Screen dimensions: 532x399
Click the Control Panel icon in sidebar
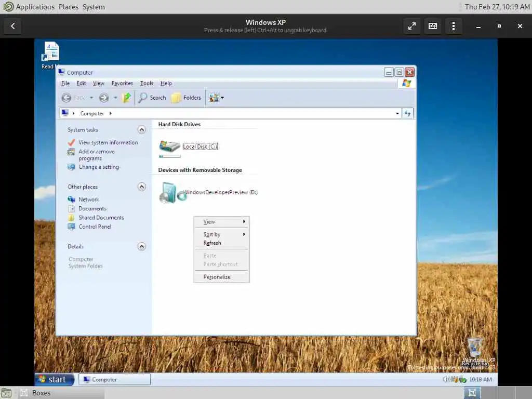tap(71, 227)
